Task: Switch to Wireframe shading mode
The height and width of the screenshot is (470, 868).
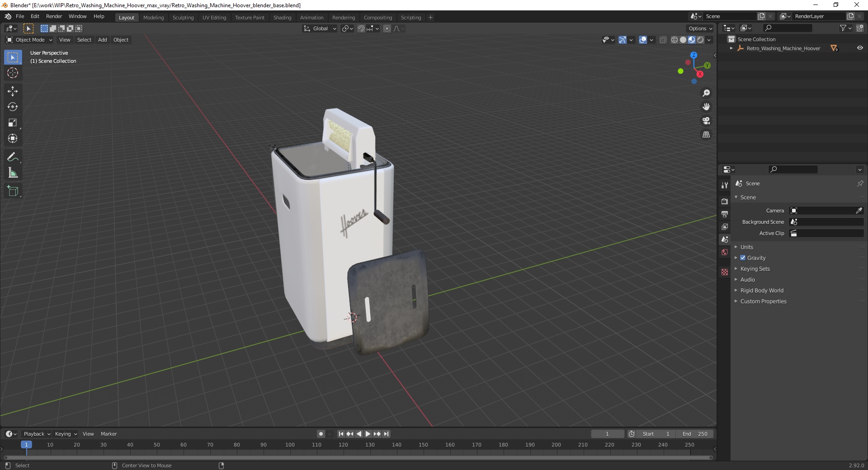Action: 675,40
